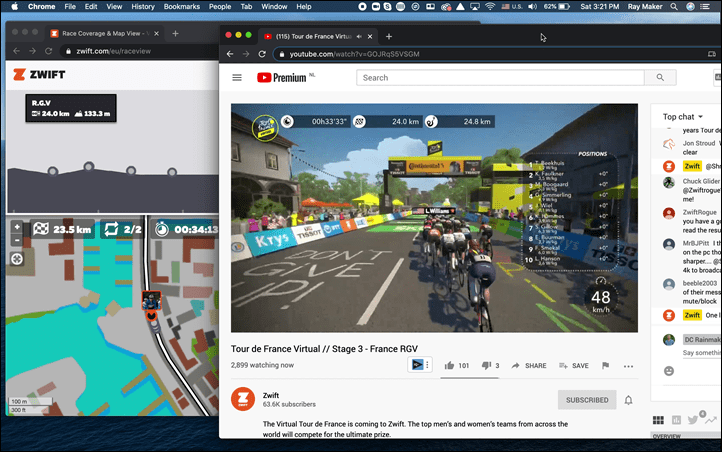The width and height of the screenshot is (722, 452).
Task: Open the YouTube hamburger guide menu
Action: point(237,78)
